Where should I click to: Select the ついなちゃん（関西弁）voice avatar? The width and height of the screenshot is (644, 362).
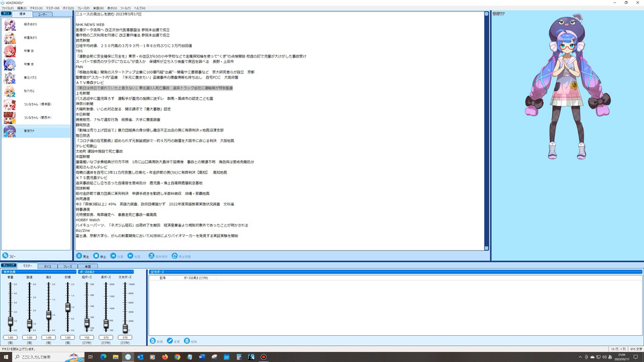9,118
